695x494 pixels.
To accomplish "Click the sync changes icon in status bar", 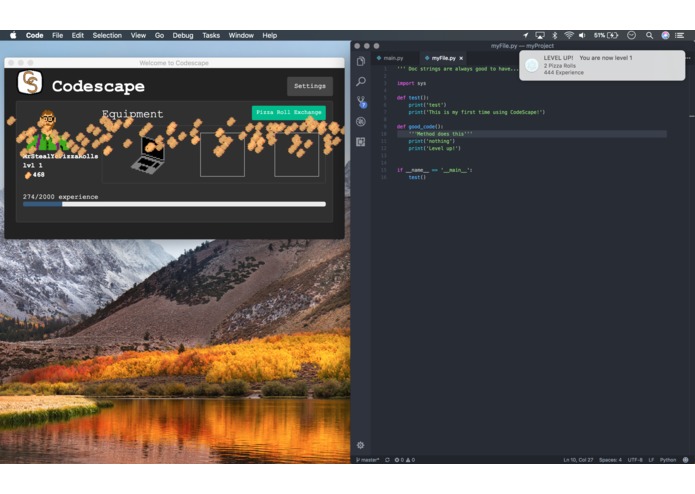I will tap(387, 460).
